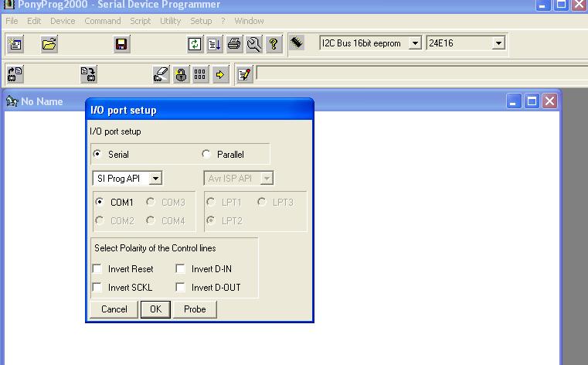Viewport: 588px width, 365px height.
Task: Click the serial number config grid icon
Action: 200,74
